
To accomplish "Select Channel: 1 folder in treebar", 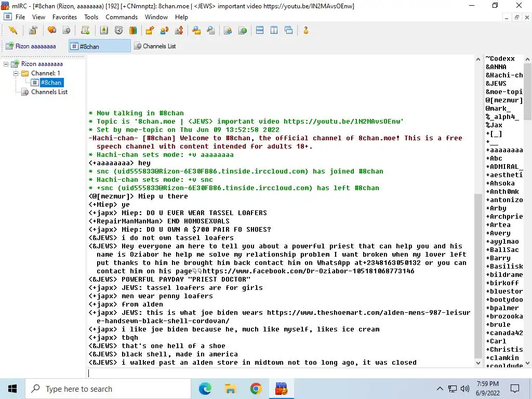I will (46, 73).
